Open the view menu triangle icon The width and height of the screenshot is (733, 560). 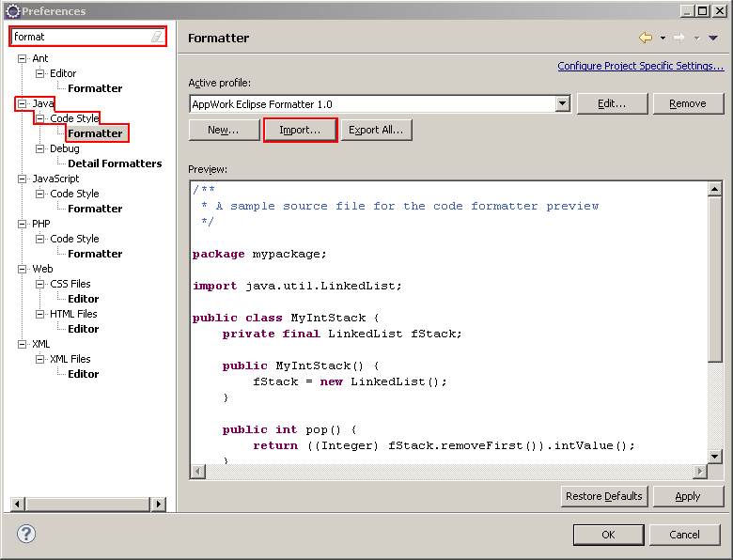pos(712,38)
